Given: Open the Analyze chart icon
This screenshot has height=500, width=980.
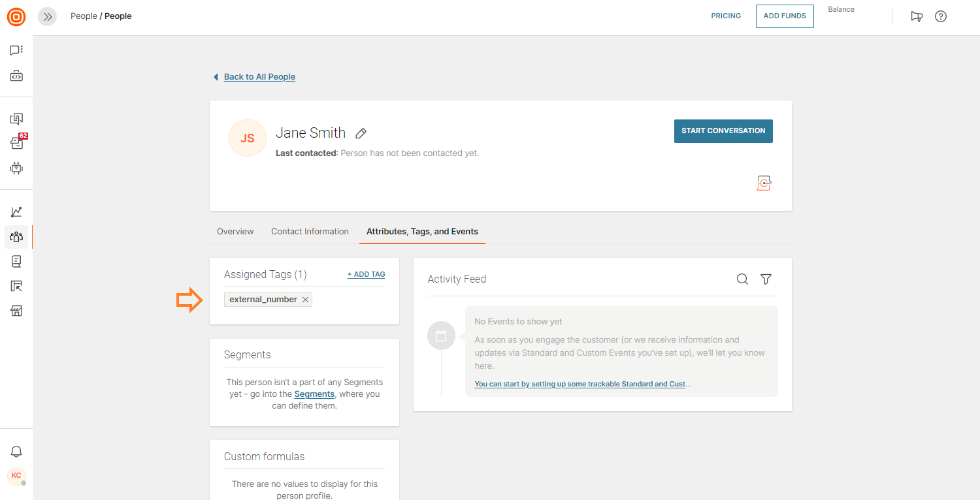Looking at the screenshot, I should click(16, 212).
